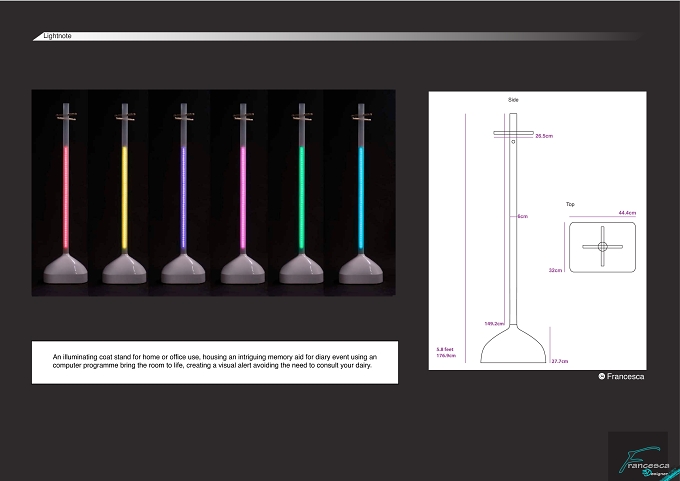
Task: Click the Top view heading
Action: (x=570, y=204)
